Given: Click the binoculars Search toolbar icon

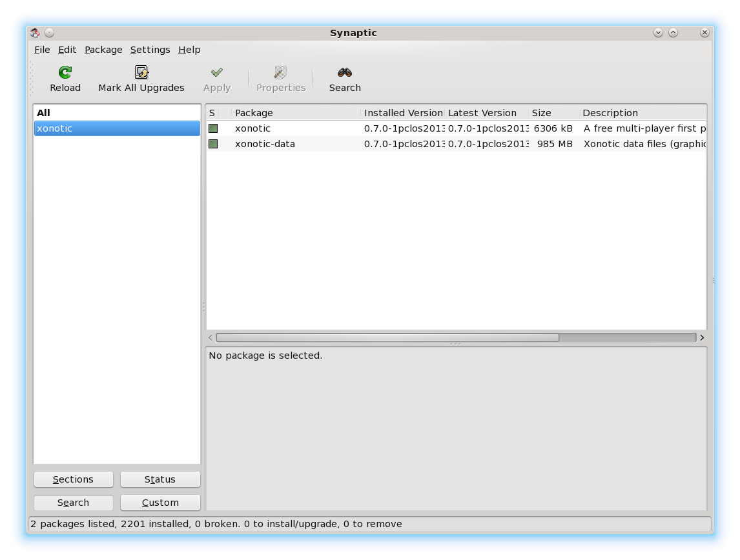Looking at the screenshot, I should (x=345, y=72).
